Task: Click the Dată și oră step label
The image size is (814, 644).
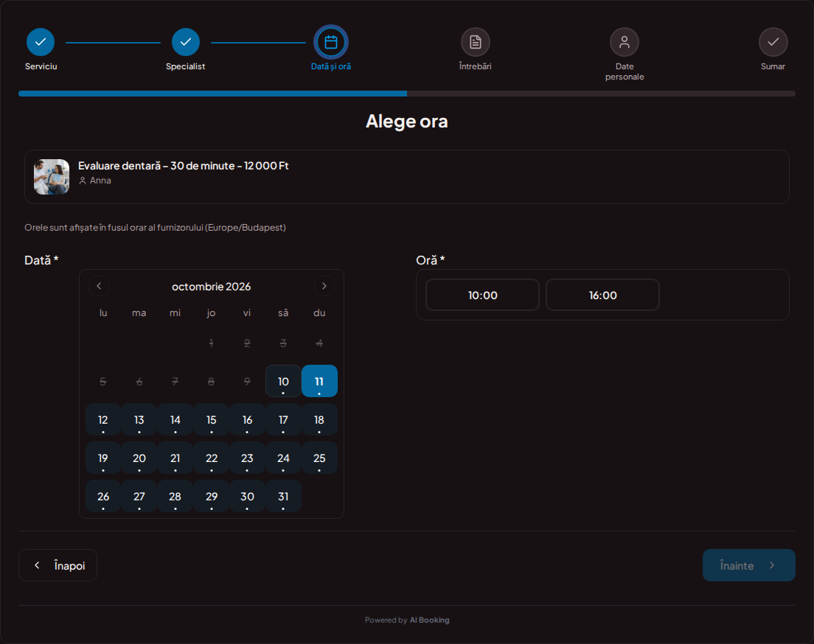Action: (x=330, y=66)
